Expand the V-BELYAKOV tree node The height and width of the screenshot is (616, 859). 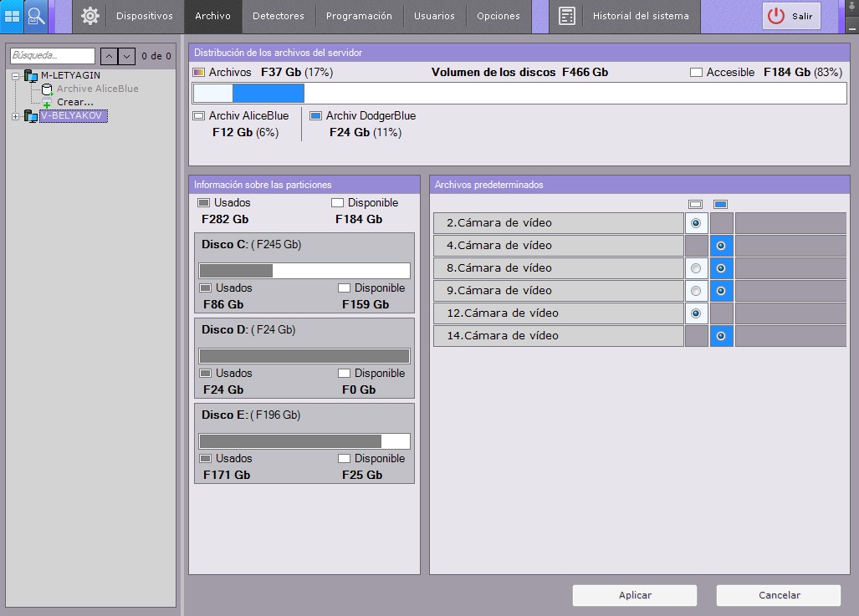15,116
